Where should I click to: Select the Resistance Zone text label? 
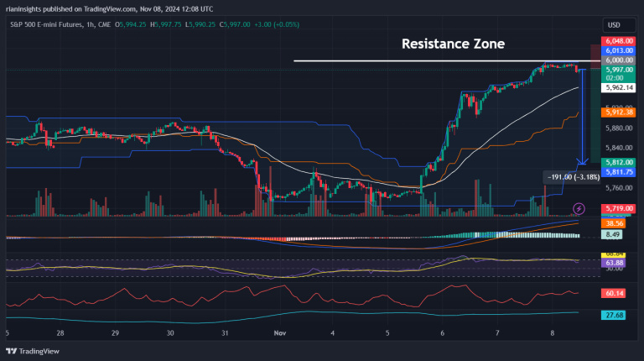click(453, 43)
